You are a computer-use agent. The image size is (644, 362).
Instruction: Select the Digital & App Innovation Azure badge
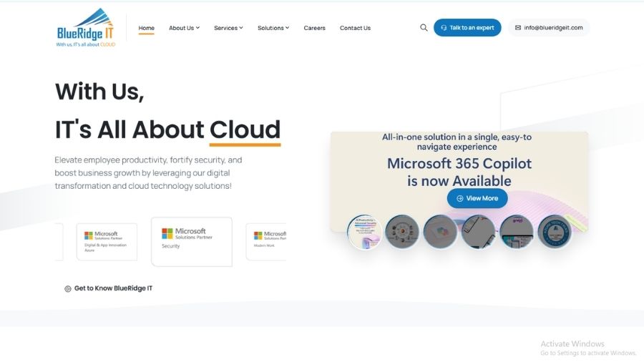point(107,242)
